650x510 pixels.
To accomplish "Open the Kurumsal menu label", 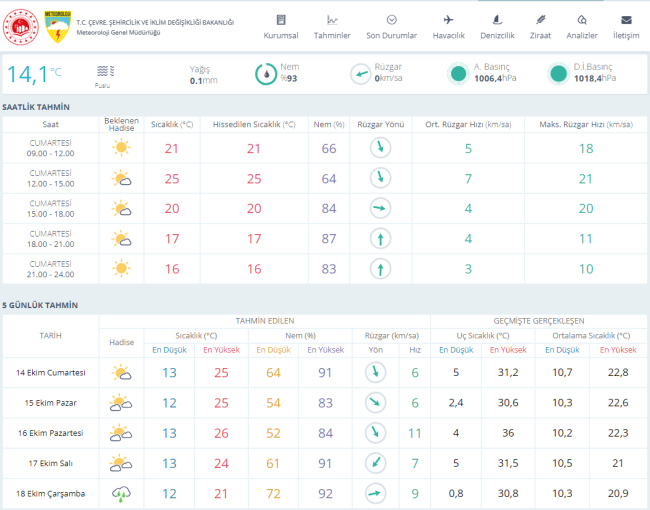I will pyautogui.click(x=281, y=36).
